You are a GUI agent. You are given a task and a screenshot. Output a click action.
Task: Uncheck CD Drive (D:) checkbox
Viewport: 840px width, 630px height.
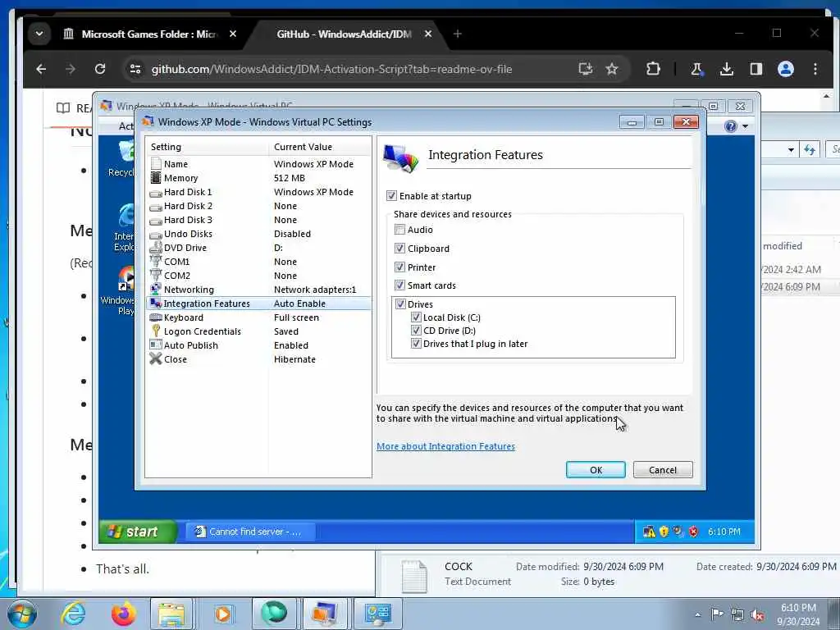pyautogui.click(x=416, y=331)
